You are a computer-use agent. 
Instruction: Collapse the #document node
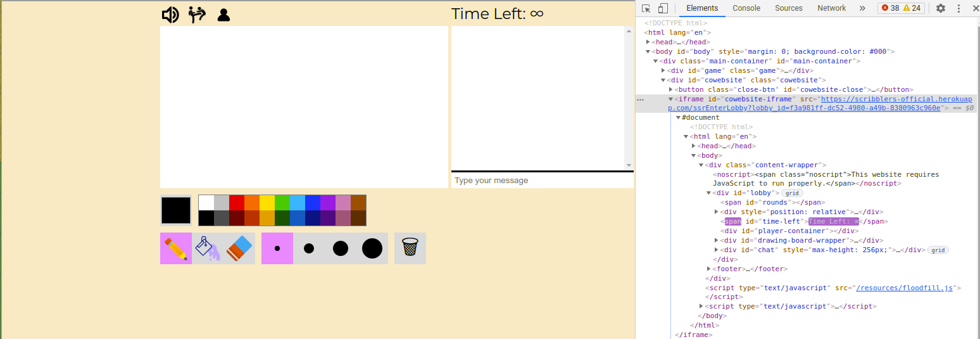678,117
